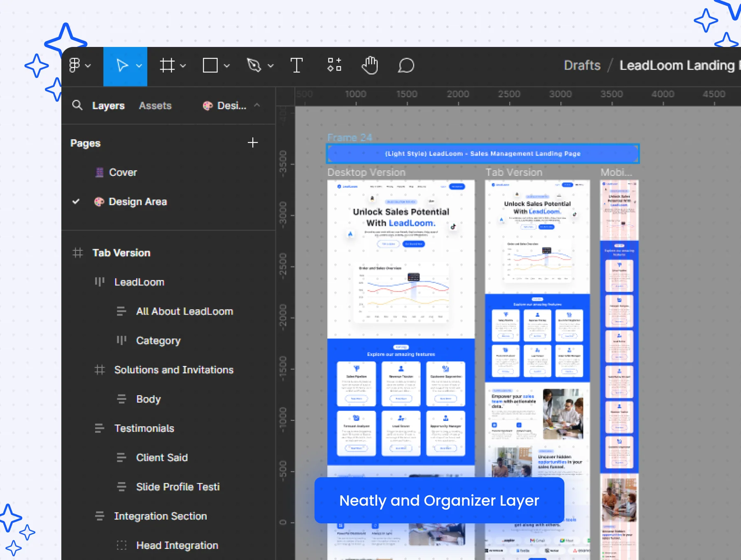Select the Rectangle shape tool
Screen dimensions: 741x560
click(210, 65)
